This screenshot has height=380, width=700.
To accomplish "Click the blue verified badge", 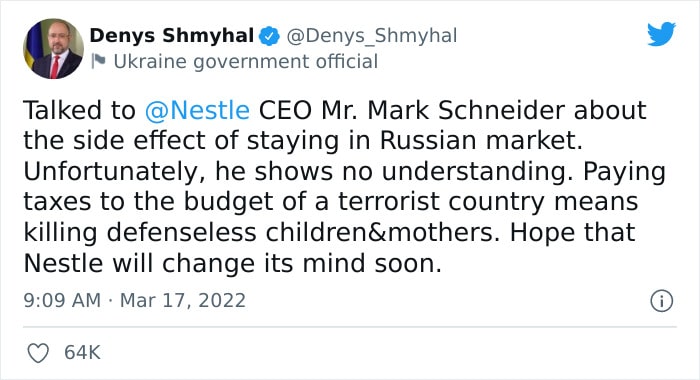I will [x=269, y=36].
